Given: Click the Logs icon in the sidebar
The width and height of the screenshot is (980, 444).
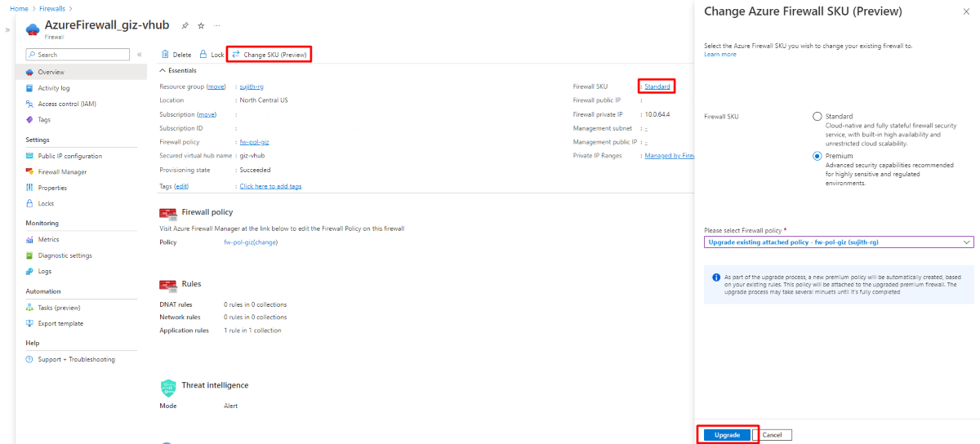Looking at the screenshot, I should click(x=30, y=271).
